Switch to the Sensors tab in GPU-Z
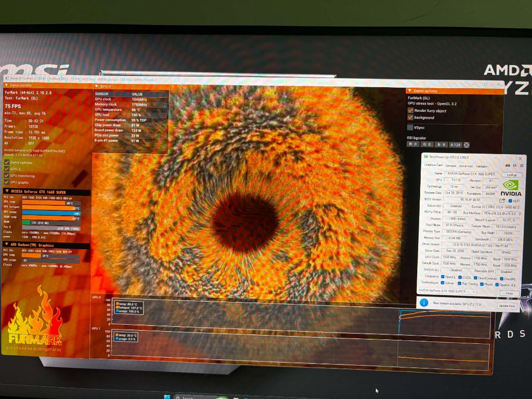Viewport: 532px width, 399px height. click(x=451, y=166)
